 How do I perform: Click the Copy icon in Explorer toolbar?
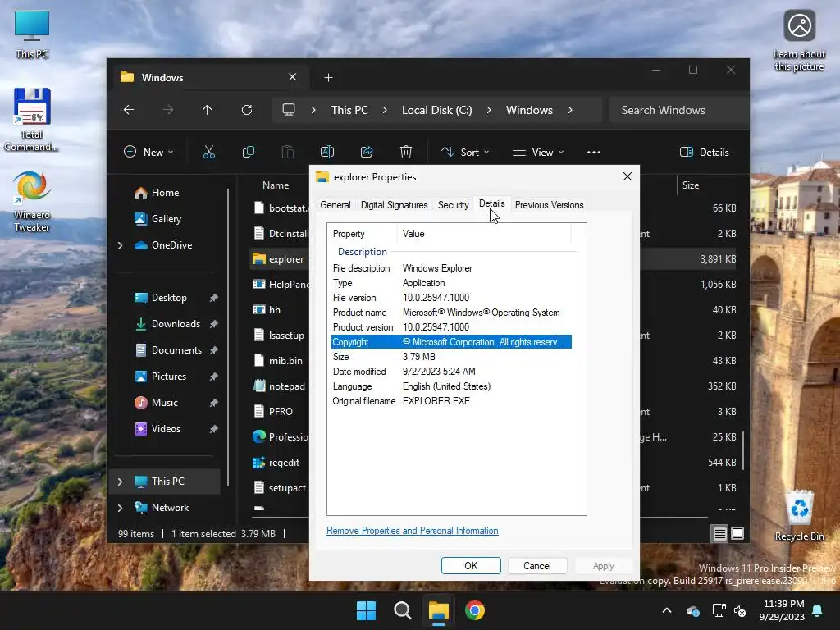click(x=248, y=152)
